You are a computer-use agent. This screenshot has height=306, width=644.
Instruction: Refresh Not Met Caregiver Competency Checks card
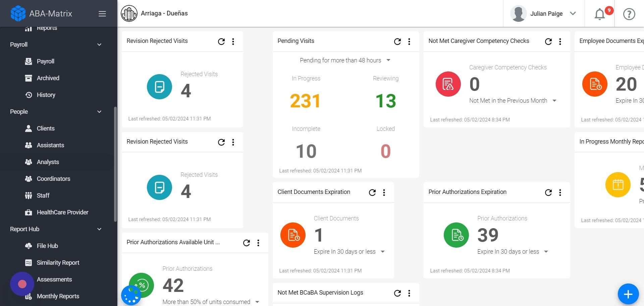(x=548, y=41)
